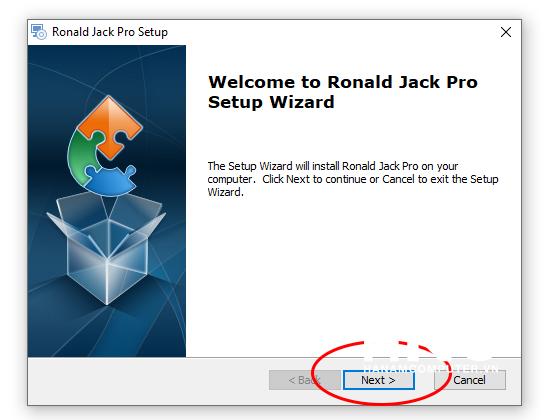This screenshot has height=420, width=556.
Task: Click the blue banner area above the logo
Action: 106,69
